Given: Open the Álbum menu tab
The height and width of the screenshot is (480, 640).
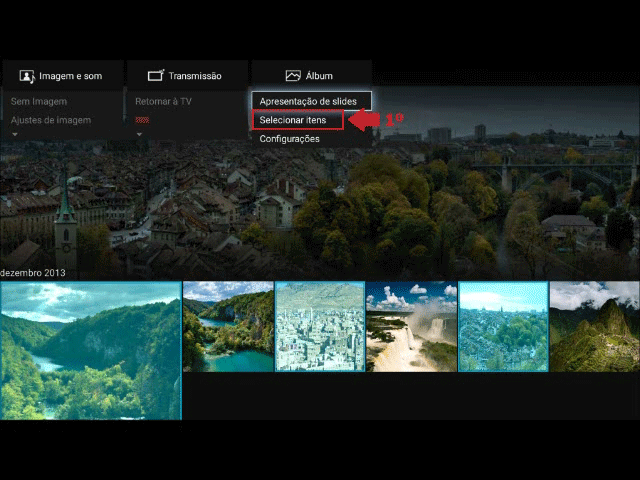Looking at the screenshot, I should [x=310, y=76].
